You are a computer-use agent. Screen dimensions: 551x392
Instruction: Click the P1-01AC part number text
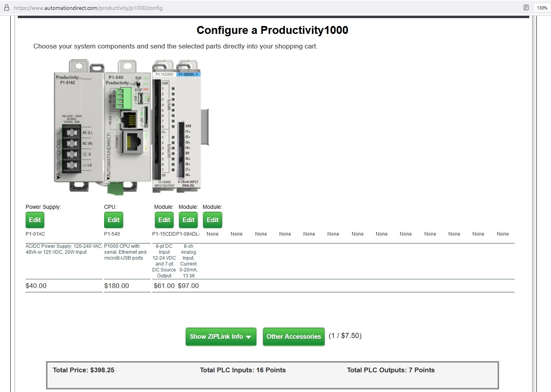(x=35, y=234)
